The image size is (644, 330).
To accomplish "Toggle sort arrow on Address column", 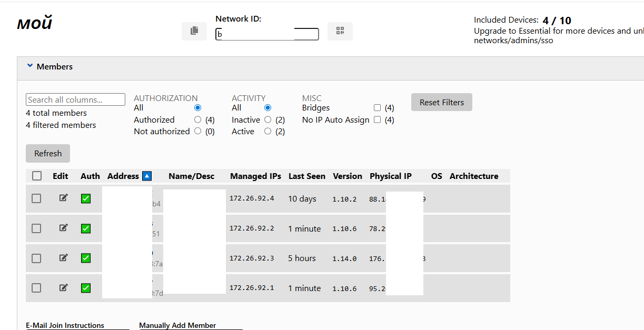I will 147,176.
